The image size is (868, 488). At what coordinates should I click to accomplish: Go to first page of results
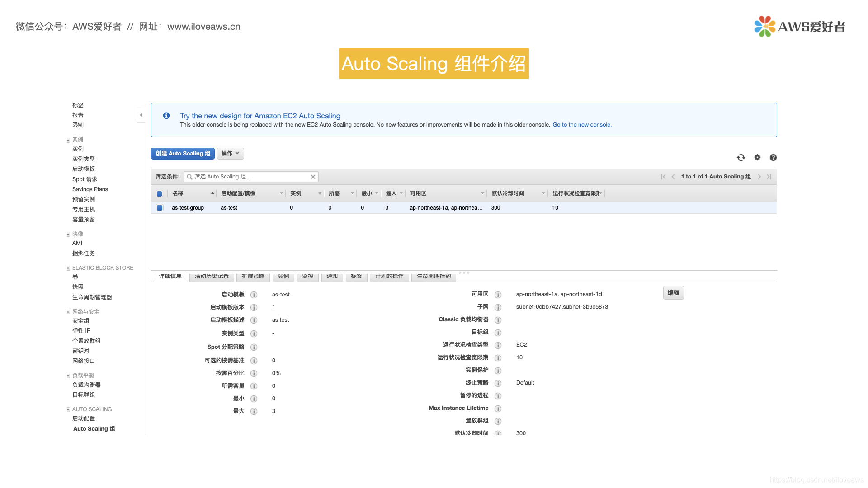pos(663,177)
